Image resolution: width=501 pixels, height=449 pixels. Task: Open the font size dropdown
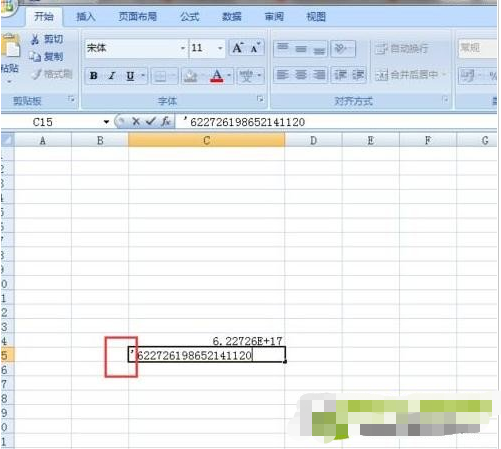point(220,49)
